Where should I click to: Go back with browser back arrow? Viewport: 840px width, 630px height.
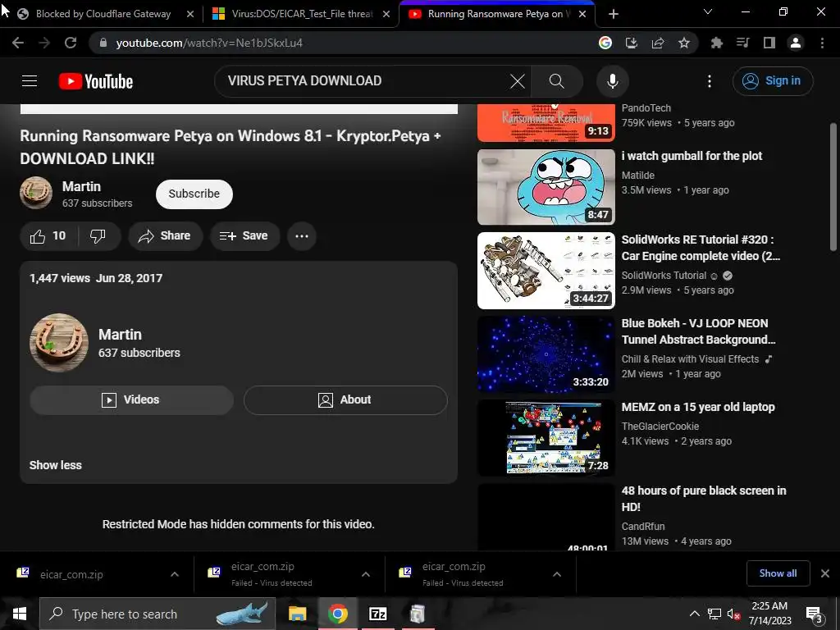[x=18, y=43]
